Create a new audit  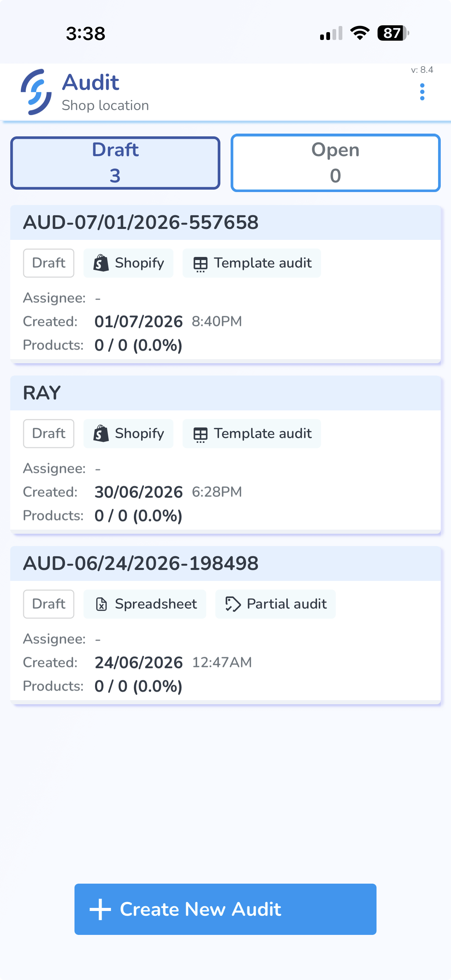tap(225, 909)
